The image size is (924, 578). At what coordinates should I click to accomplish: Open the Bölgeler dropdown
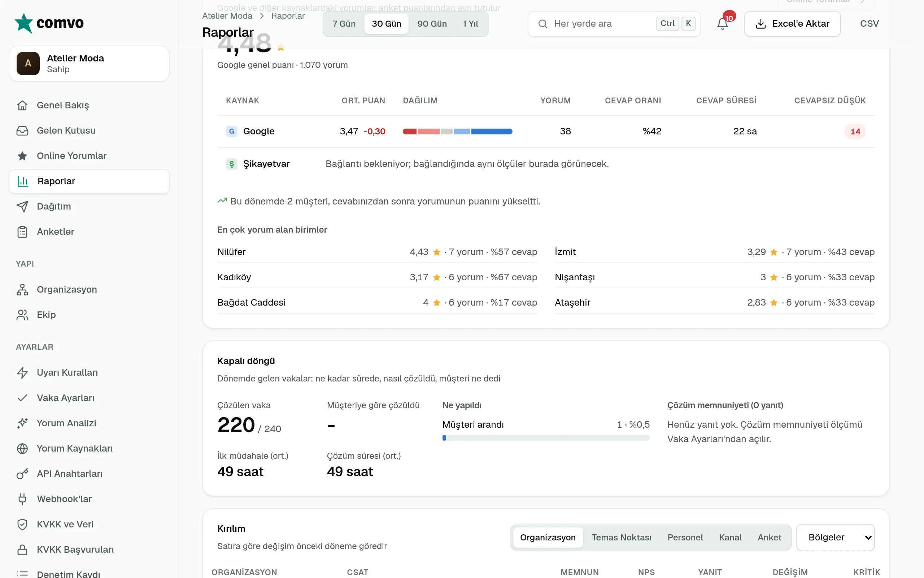[x=836, y=537]
